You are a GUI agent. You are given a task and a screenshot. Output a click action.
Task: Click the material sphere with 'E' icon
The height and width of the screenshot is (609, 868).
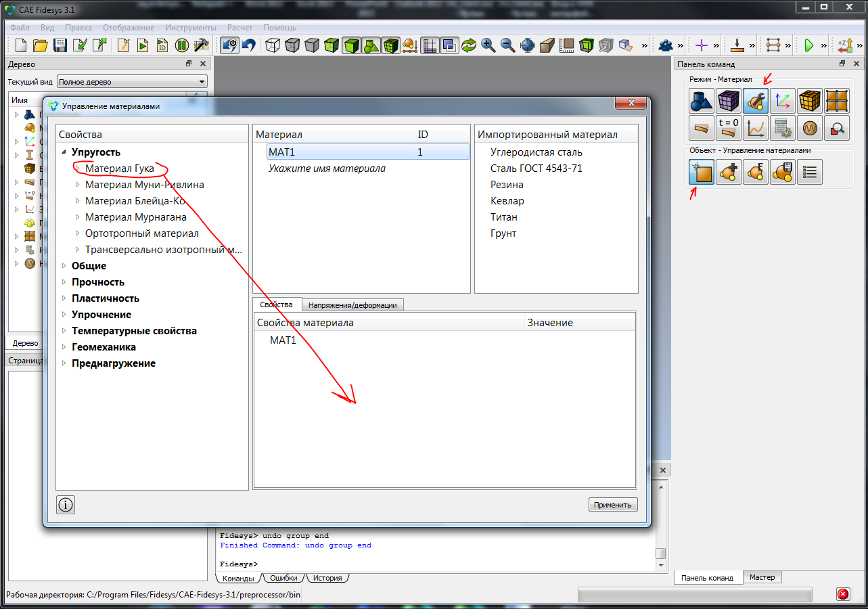tap(756, 172)
